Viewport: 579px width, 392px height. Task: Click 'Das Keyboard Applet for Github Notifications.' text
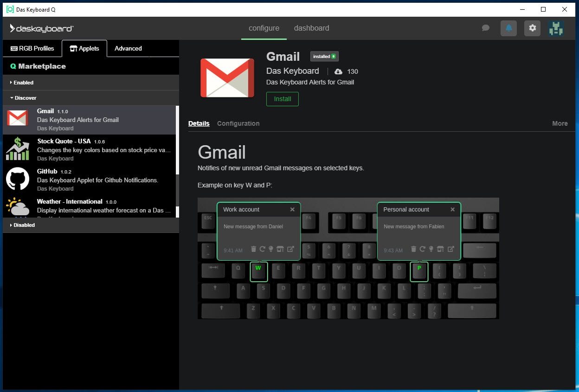[x=98, y=180]
